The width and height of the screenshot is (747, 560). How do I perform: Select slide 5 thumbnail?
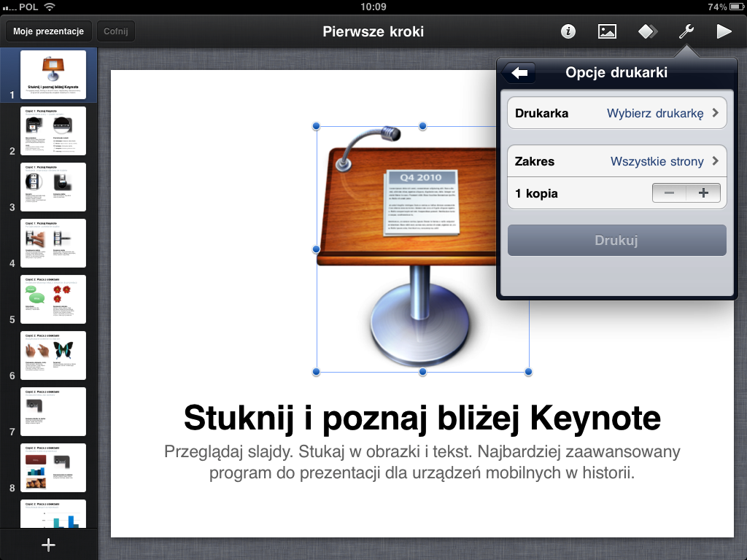pyautogui.click(x=53, y=300)
